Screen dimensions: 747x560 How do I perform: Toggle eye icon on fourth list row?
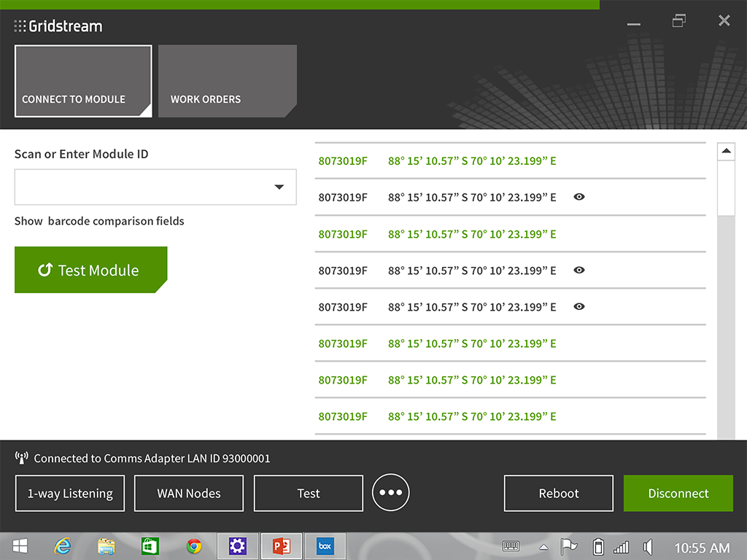[579, 270]
